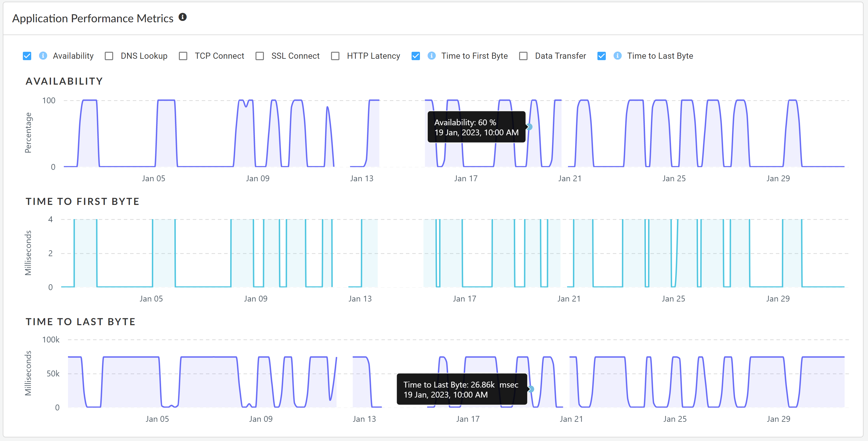
Task: Uncheck Time to First Byte checkbox
Action: coord(415,56)
